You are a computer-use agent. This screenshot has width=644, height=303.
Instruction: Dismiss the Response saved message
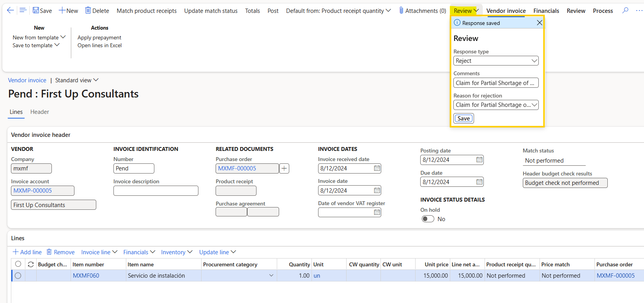click(540, 23)
